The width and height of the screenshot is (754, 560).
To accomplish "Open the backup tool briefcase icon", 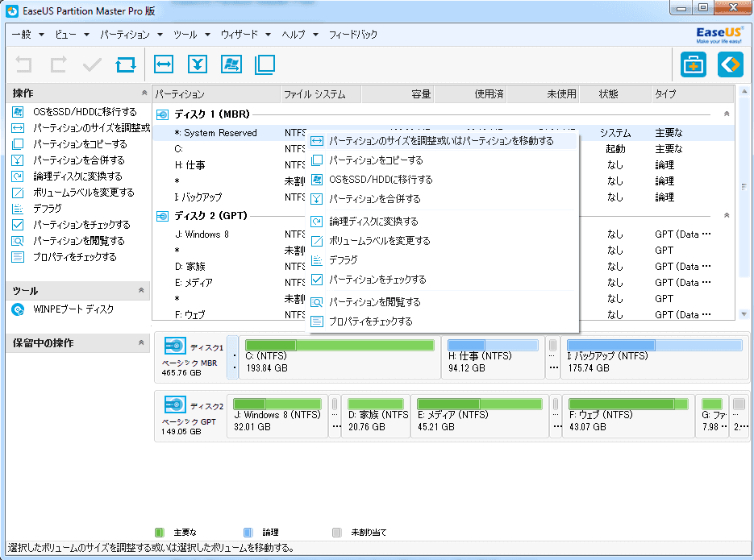I will click(x=693, y=64).
